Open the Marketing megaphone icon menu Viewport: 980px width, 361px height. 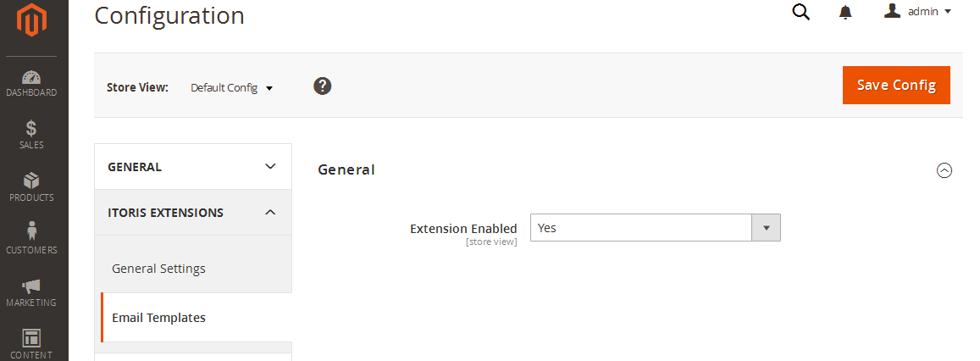pyautogui.click(x=32, y=292)
